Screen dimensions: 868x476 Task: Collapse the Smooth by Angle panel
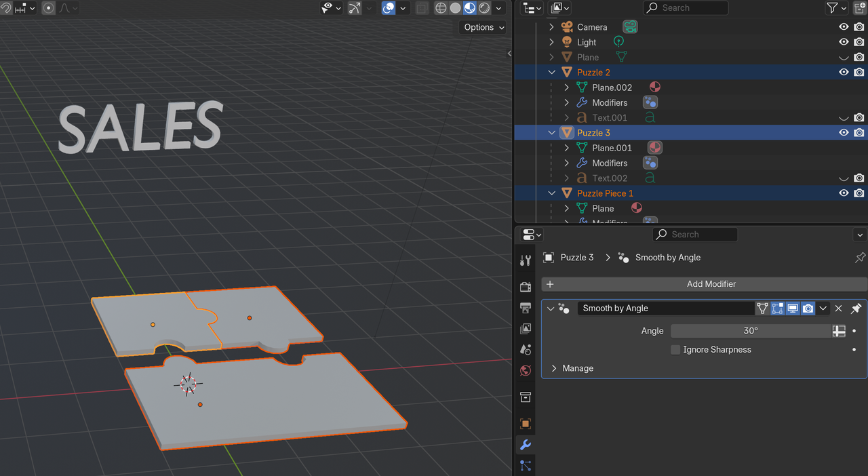pyautogui.click(x=551, y=309)
